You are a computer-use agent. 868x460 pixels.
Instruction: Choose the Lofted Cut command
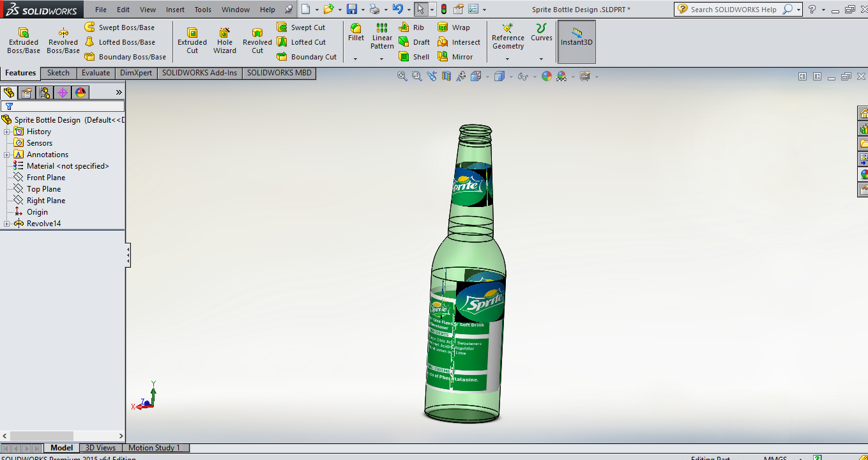click(301, 42)
